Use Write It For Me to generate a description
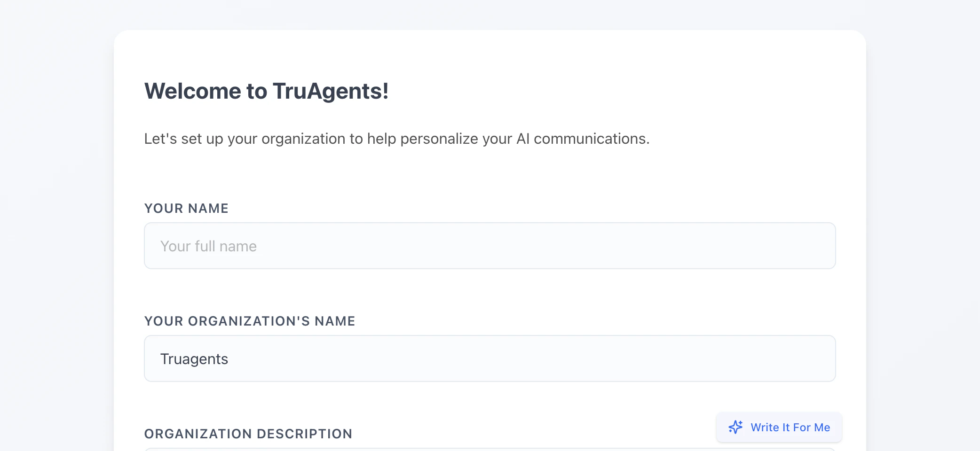 779,428
